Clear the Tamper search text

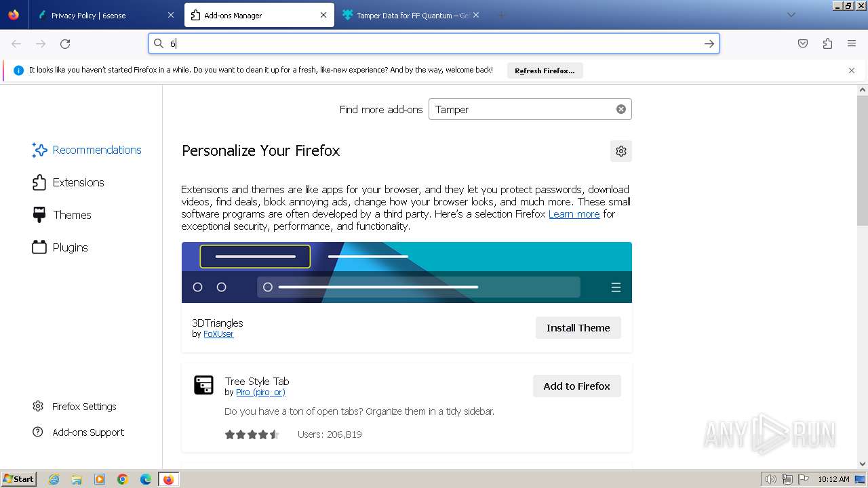pos(620,109)
